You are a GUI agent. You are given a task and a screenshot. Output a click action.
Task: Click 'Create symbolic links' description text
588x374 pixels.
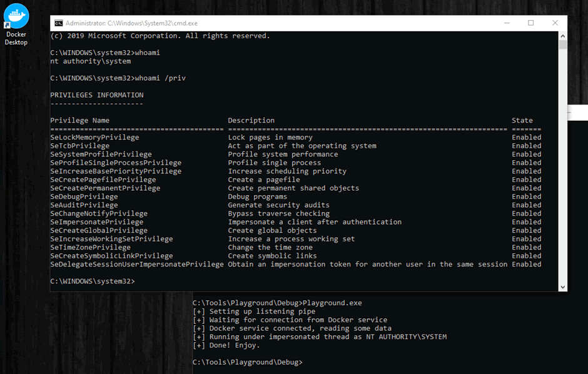(x=272, y=256)
